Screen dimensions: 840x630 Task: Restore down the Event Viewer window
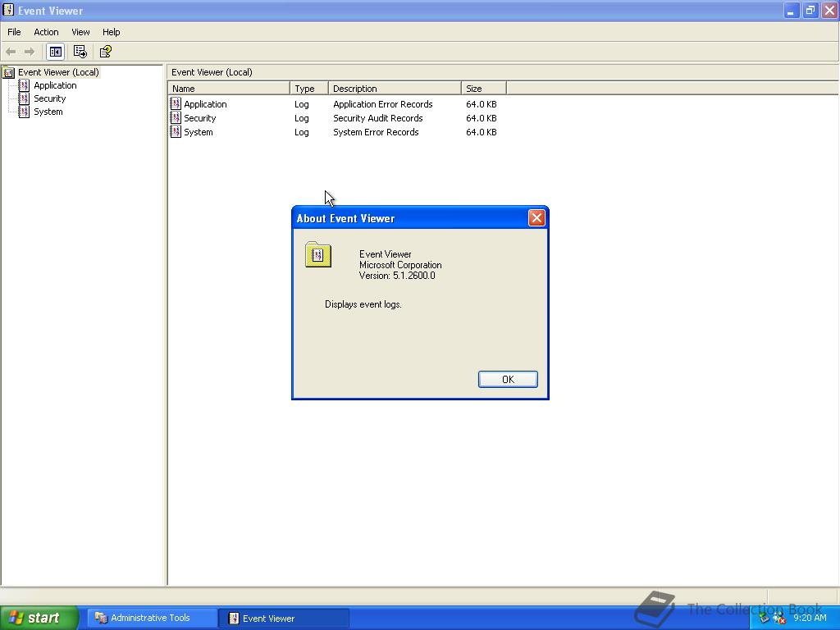click(810, 10)
